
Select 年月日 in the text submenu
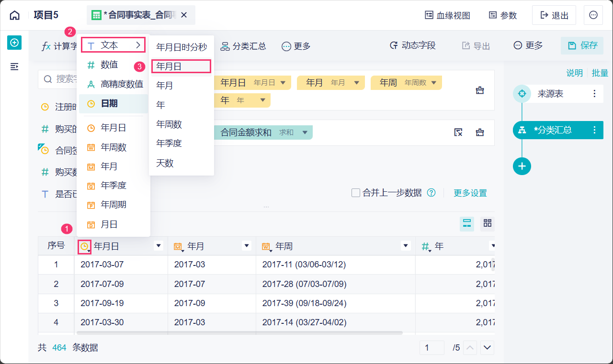[x=181, y=66]
